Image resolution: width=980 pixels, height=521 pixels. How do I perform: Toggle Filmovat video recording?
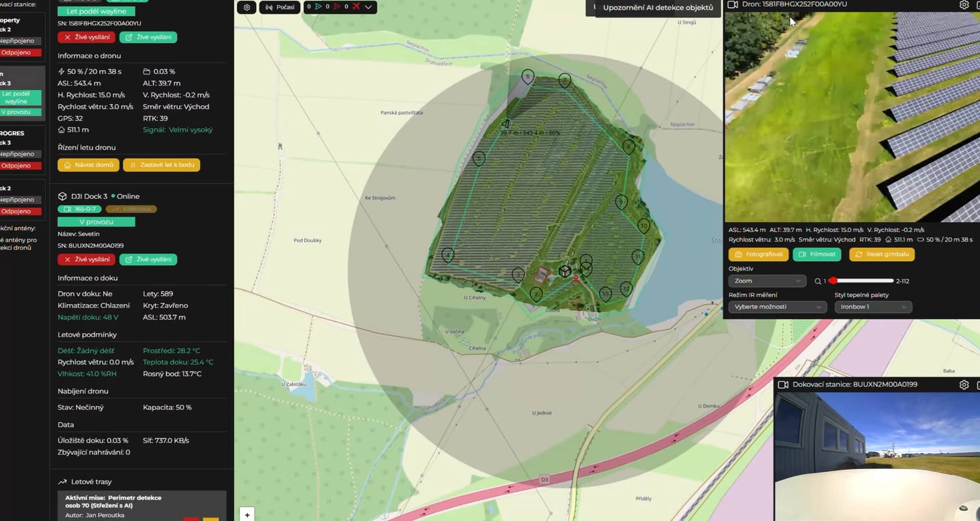click(x=817, y=255)
